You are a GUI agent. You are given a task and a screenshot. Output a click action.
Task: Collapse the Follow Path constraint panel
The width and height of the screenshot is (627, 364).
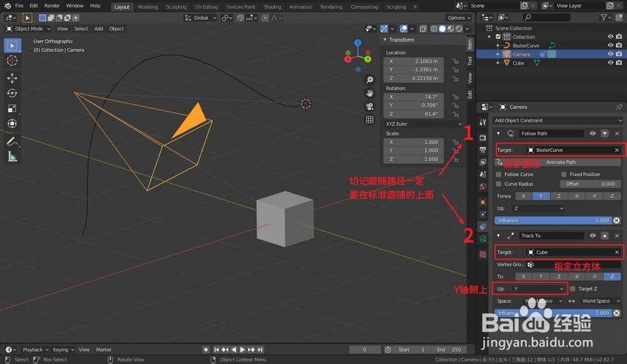(x=498, y=133)
